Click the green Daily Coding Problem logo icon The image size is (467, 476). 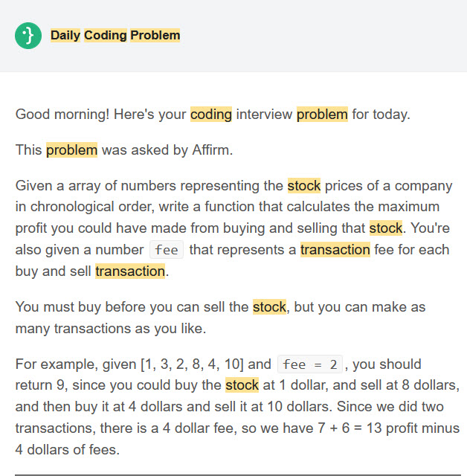(28, 36)
